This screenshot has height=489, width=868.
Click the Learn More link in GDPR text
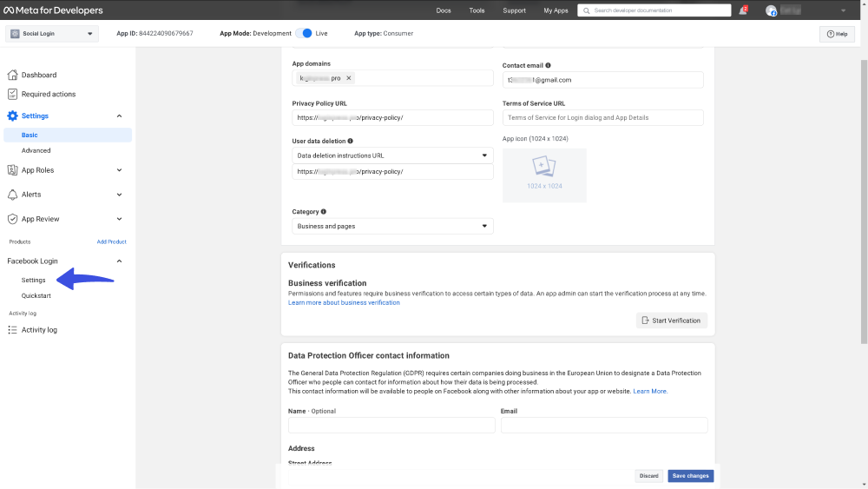650,392
